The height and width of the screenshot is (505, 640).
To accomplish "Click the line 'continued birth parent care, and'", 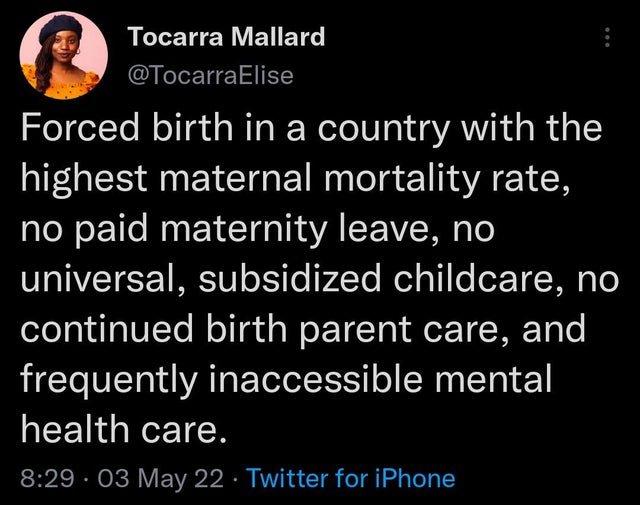I will [x=303, y=329].
